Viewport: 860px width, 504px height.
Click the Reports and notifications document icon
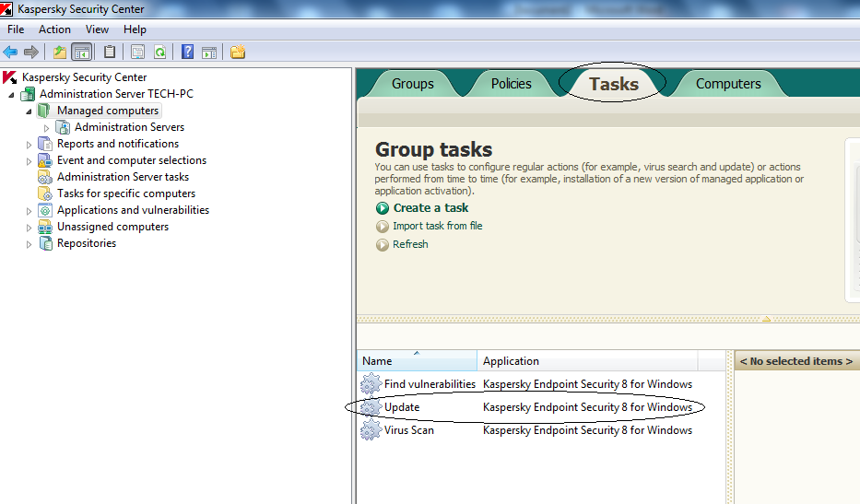tap(45, 144)
